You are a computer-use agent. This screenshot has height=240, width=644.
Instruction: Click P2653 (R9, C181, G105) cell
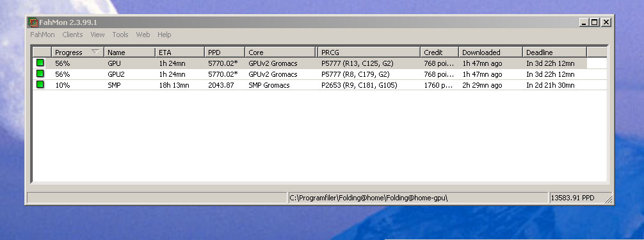click(x=359, y=85)
